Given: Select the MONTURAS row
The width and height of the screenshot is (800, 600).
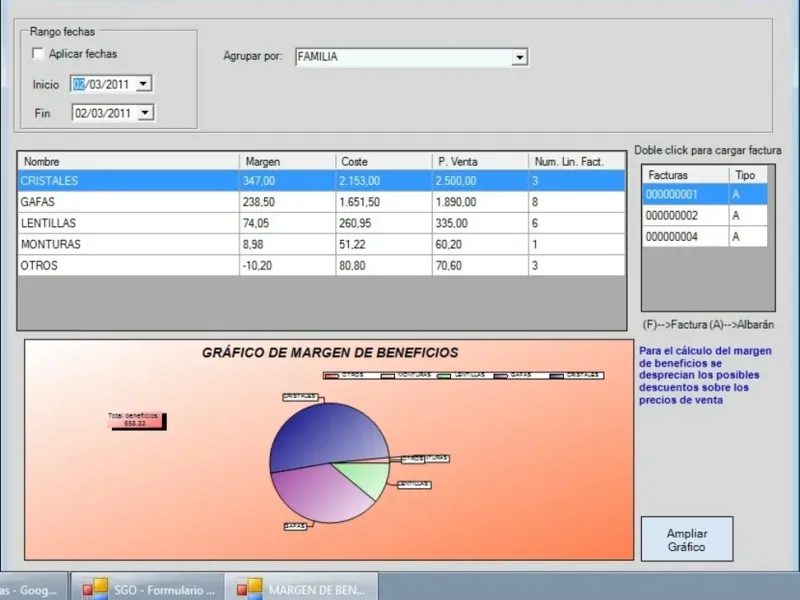Looking at the screenshot, I should point(321,244).
